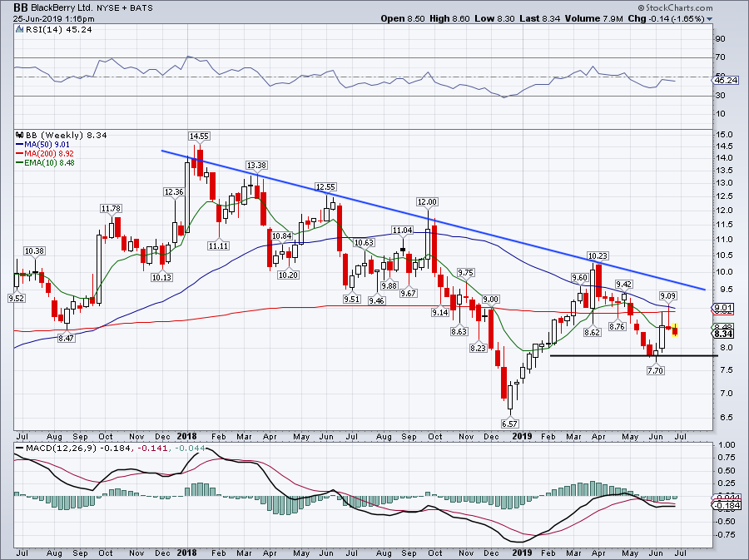This screenshot has width=749, height=560.
Task: Click the 7.70 price label
Action: point(656,370)
